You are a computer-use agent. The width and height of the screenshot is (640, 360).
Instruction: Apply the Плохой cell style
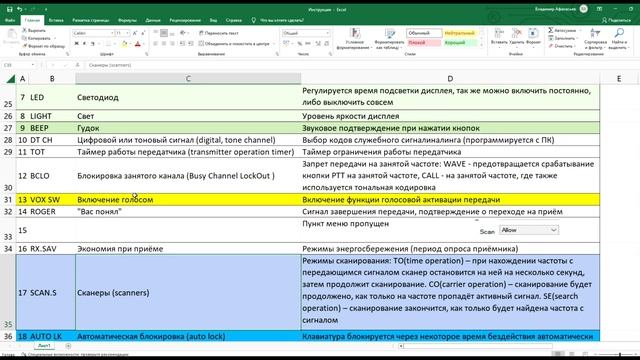point(424,42)
